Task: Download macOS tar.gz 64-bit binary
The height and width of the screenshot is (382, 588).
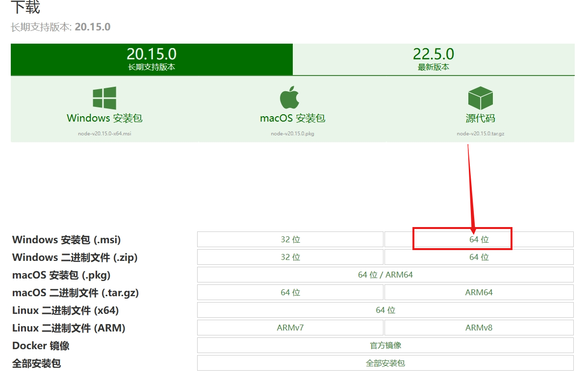Action: [x=290, y=292]
